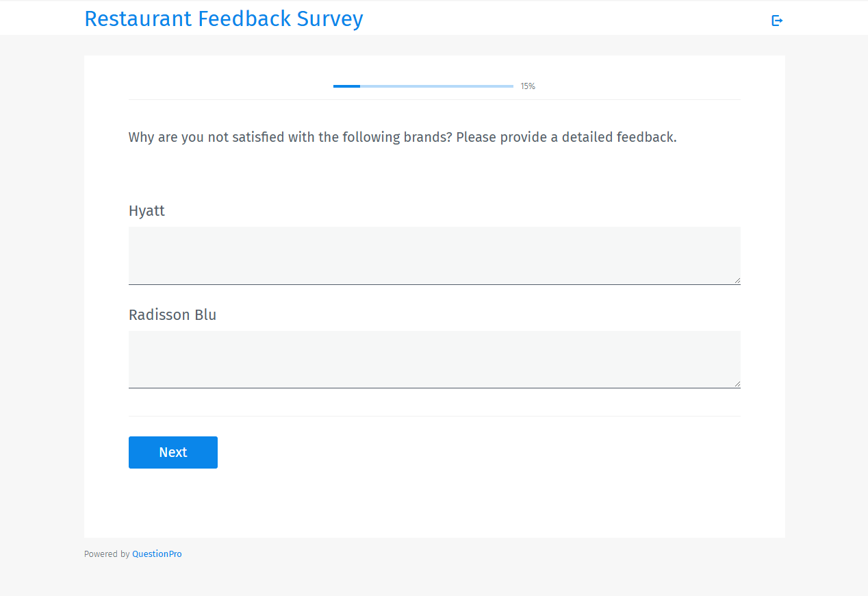The height and width of the screenshot is (596, 868).
Task: Select the exit/sign-out icon on the header bar
Action: coord(777,21)
